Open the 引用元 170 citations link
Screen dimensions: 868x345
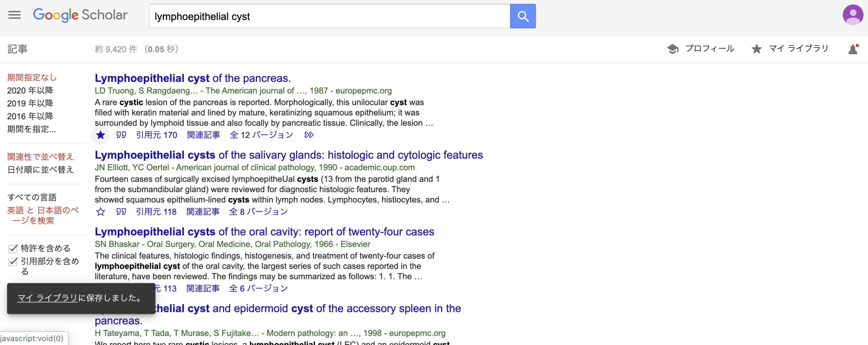pyautogui.click(x=156, y=135)
